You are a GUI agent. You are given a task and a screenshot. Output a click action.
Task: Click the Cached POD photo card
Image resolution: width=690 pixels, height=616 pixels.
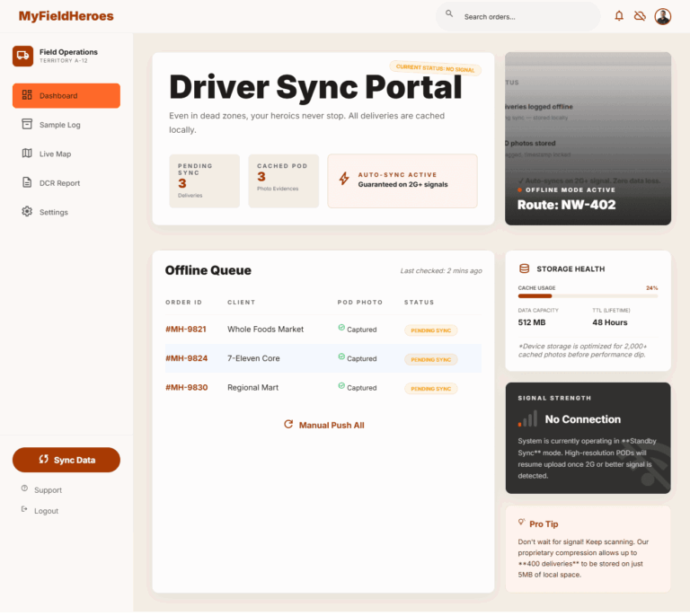(283, 180)
